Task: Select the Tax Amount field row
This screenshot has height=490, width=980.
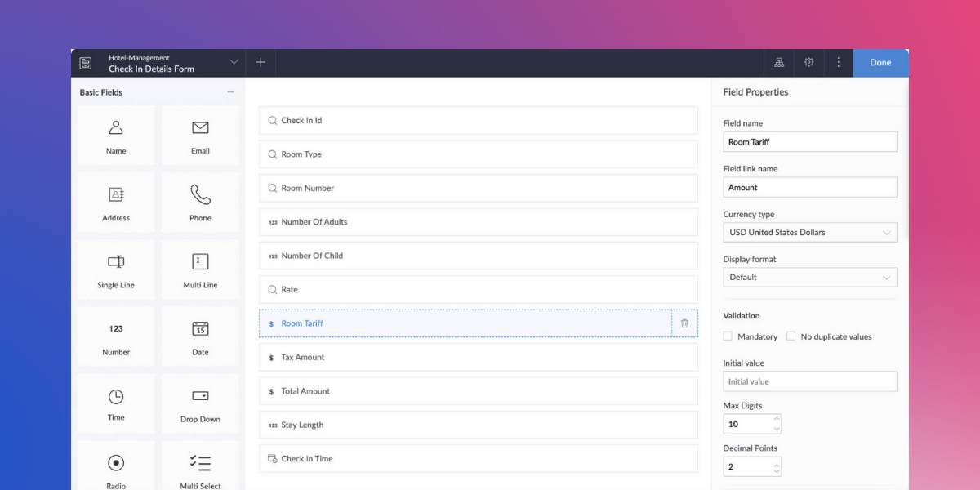Action: point(478,358)
